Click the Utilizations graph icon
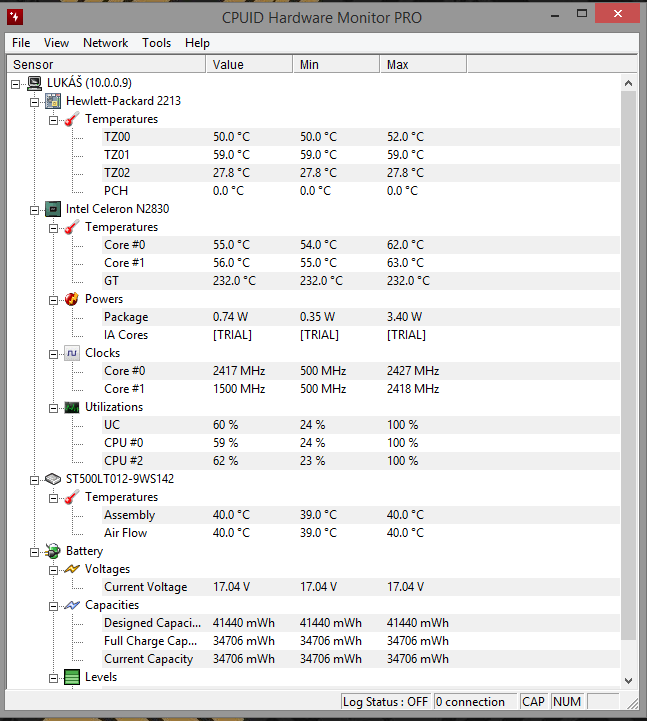The width and height of the screenshot is (647, 721). (x=71, y=407)
